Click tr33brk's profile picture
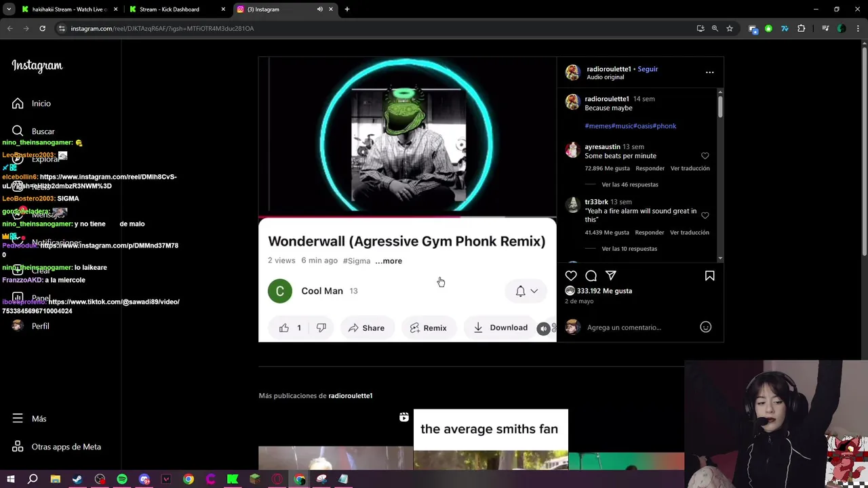 pyautogui.click(x=573, y=205)
